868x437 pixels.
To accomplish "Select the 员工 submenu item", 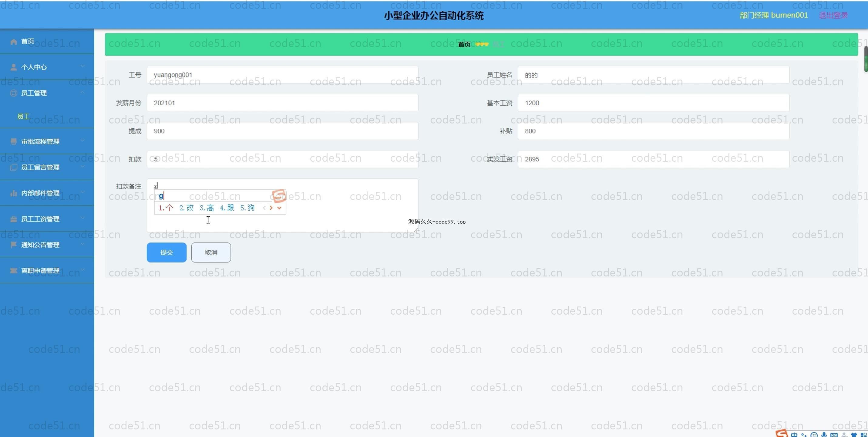I will (47, 116).
